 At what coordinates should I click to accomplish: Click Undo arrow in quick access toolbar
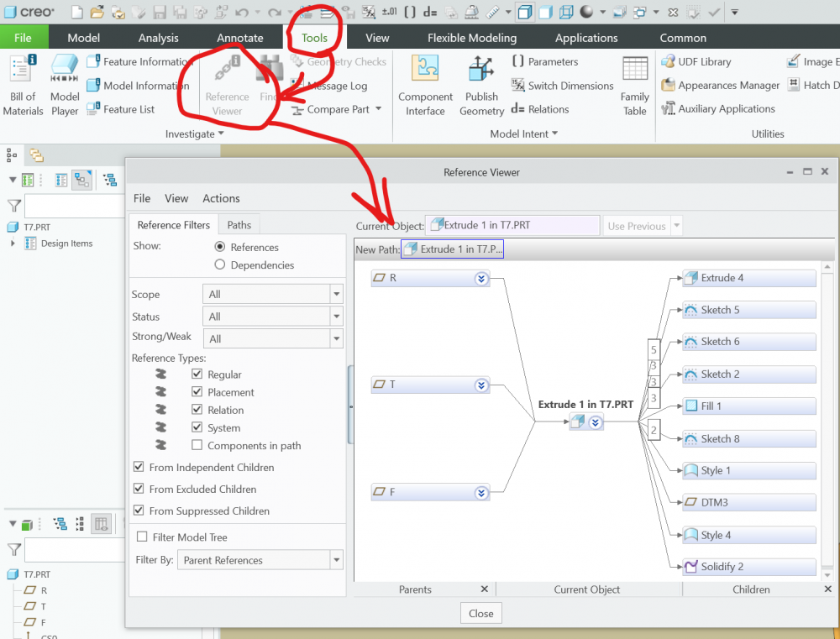coord(241,12)
